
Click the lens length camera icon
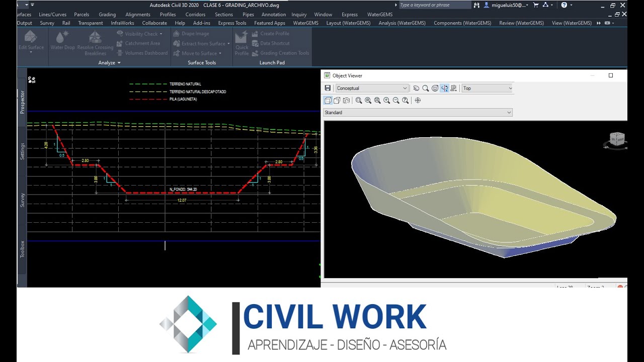346,101
